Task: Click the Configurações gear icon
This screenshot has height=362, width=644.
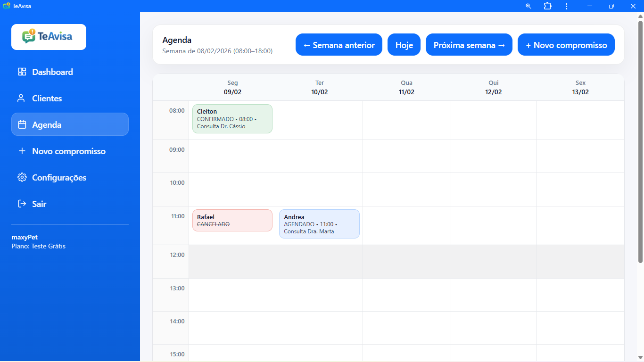Action: point(22,178)
